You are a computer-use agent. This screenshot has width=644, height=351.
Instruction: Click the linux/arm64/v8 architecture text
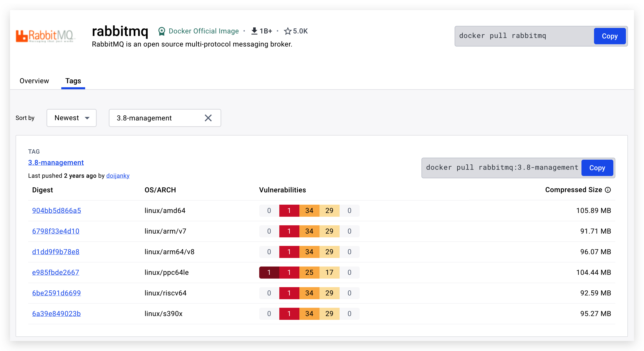(x=170, y=252)
